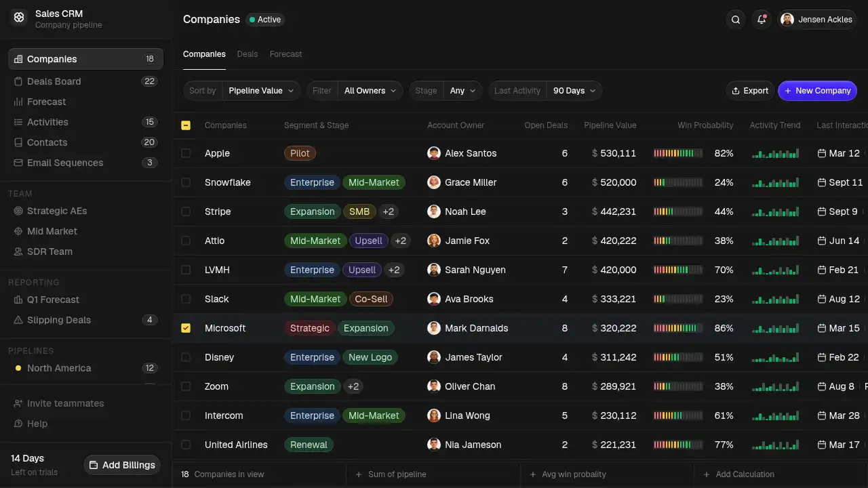868x488 pixels.
Task: Click the SDR Team people icon
Action: tap(18, 251)
